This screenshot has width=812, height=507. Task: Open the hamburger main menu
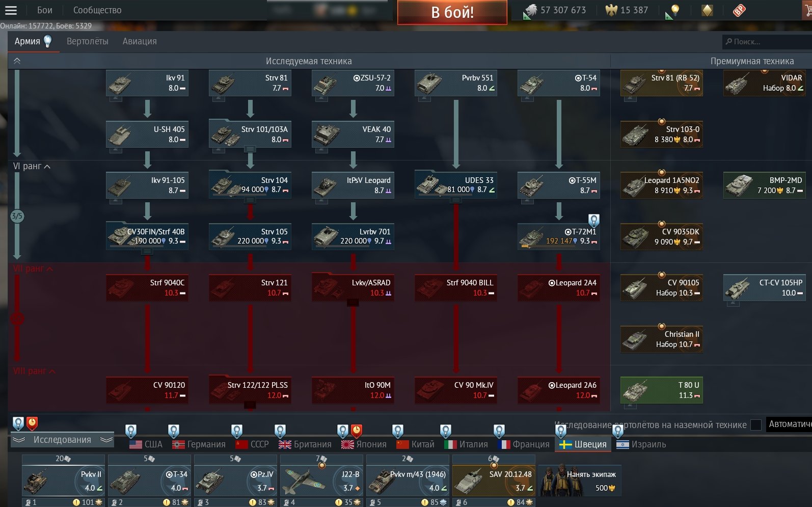11,10
